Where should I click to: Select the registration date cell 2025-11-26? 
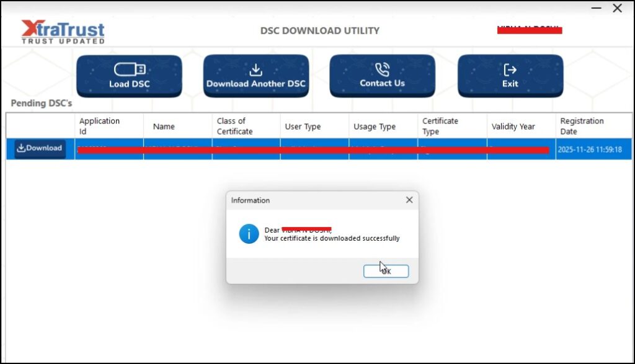pos(589,149)
